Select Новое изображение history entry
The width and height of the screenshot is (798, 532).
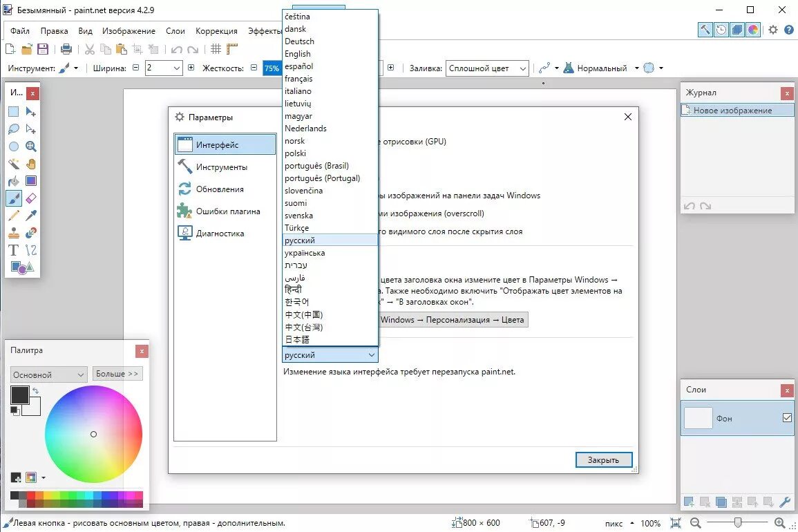[x=737, y=111]
